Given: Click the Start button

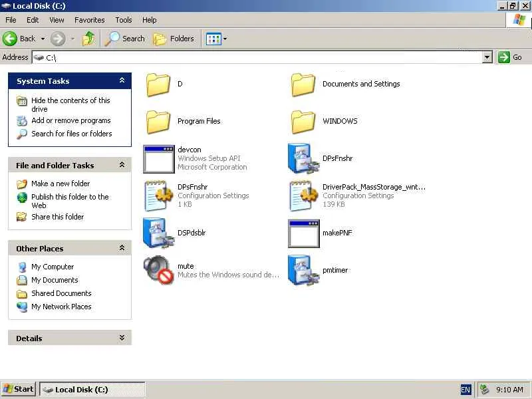Looking at the screenshot, I should pyautogui.click(x=19, y=389).
